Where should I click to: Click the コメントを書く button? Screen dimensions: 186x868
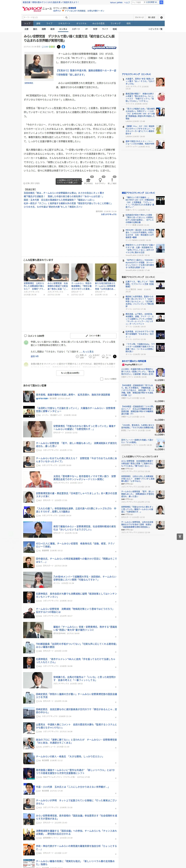click(x=93, y=336)
